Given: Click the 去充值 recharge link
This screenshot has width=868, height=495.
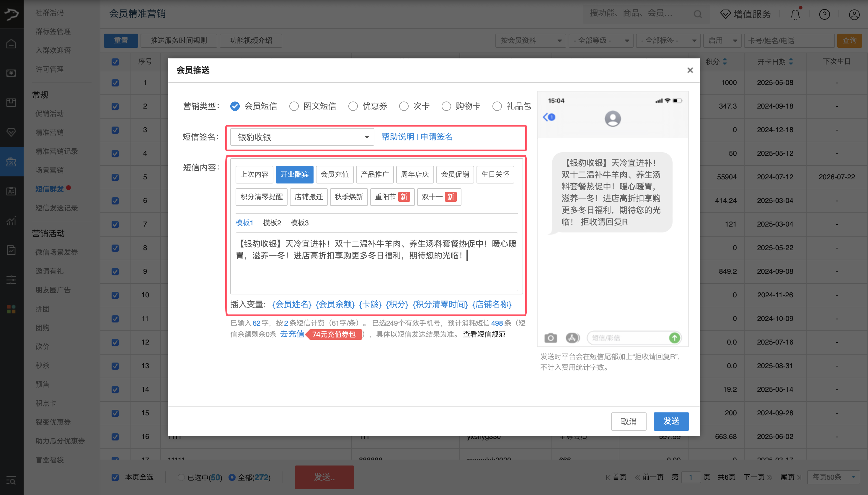Looking at the screenshot, I should point(292,334).
